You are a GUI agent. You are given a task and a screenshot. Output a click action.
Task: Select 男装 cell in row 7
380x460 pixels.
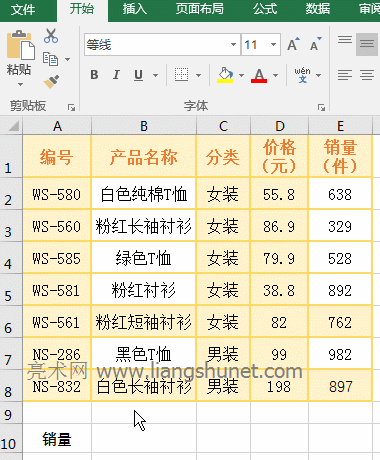coord(223,354)
